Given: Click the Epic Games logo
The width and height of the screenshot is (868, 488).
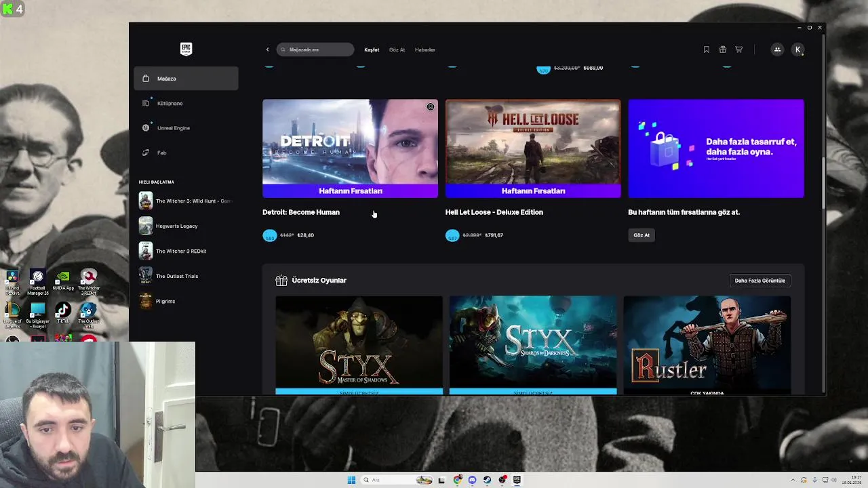Looking at the screenshot, I should tap(186, 49).
